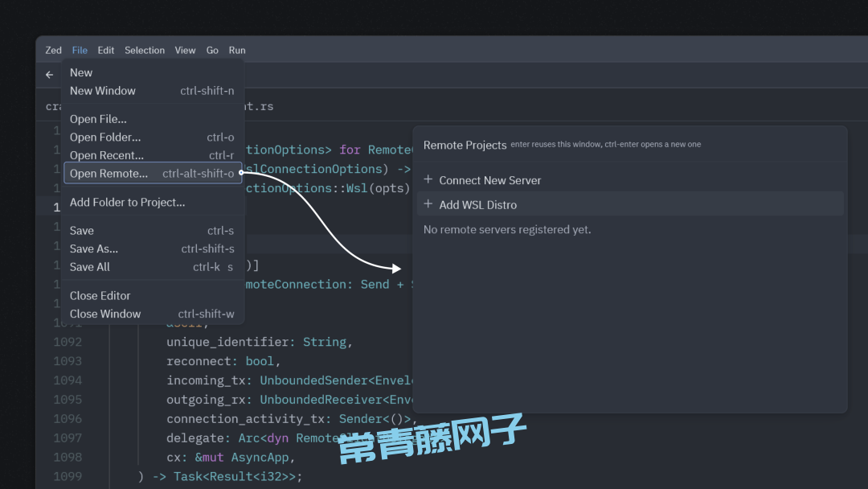Choose Close Editor from the menu
Viewport: 868px width, 489px height.
pos(100,295)
